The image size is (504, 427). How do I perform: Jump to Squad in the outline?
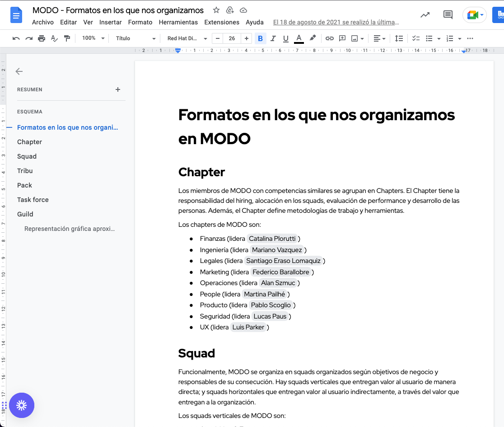pyautogui.click(x=27, y=156)
